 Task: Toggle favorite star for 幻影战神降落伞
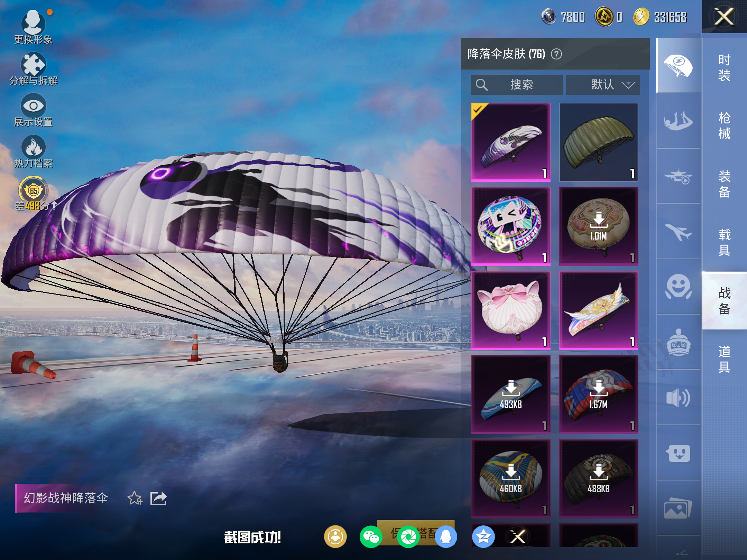point(135,498)
